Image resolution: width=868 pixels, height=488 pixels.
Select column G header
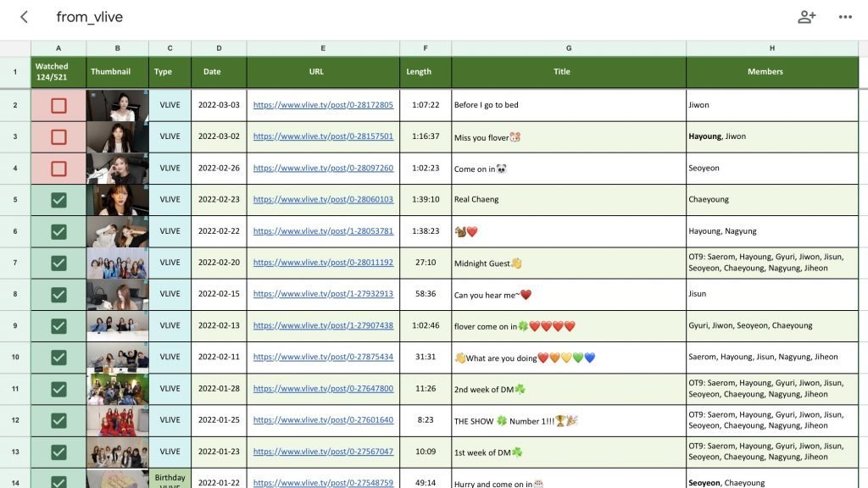[x=569, y=48]
